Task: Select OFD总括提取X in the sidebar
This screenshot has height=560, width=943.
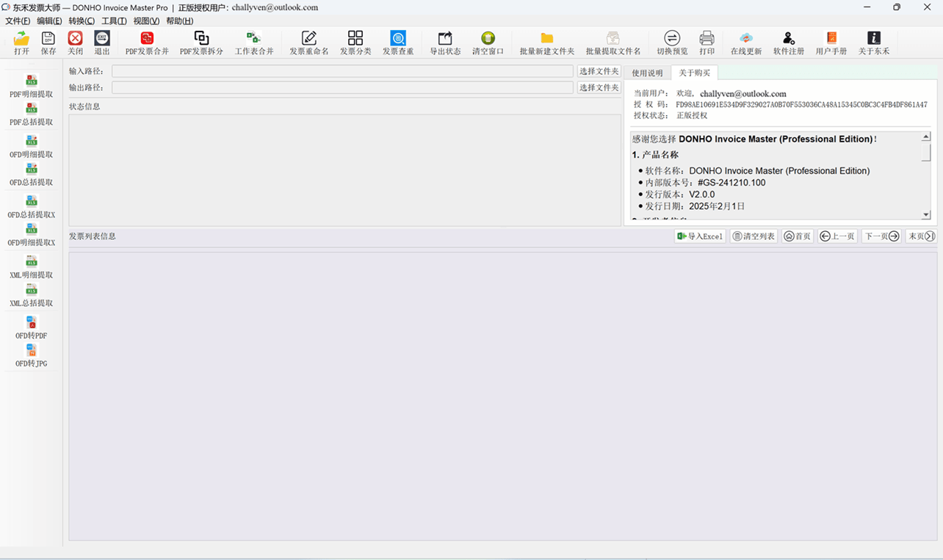Action: pos(32,207)
